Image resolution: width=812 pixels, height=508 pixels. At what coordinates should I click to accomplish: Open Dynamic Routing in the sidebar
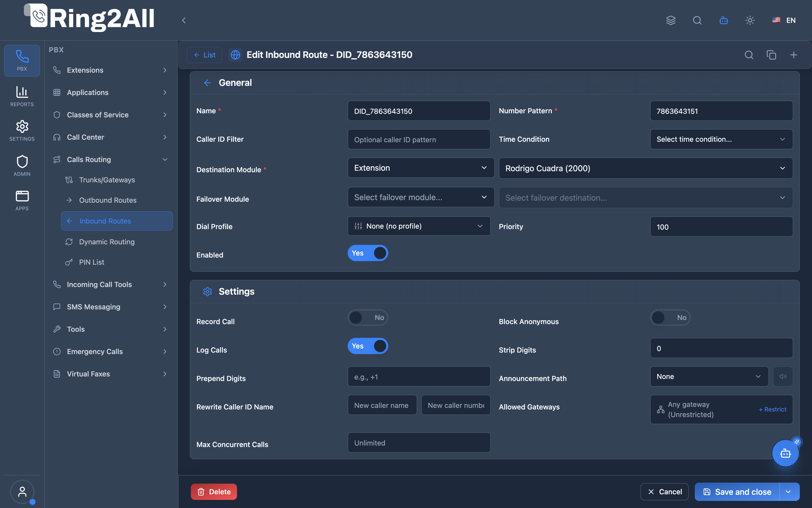(117, 242)
